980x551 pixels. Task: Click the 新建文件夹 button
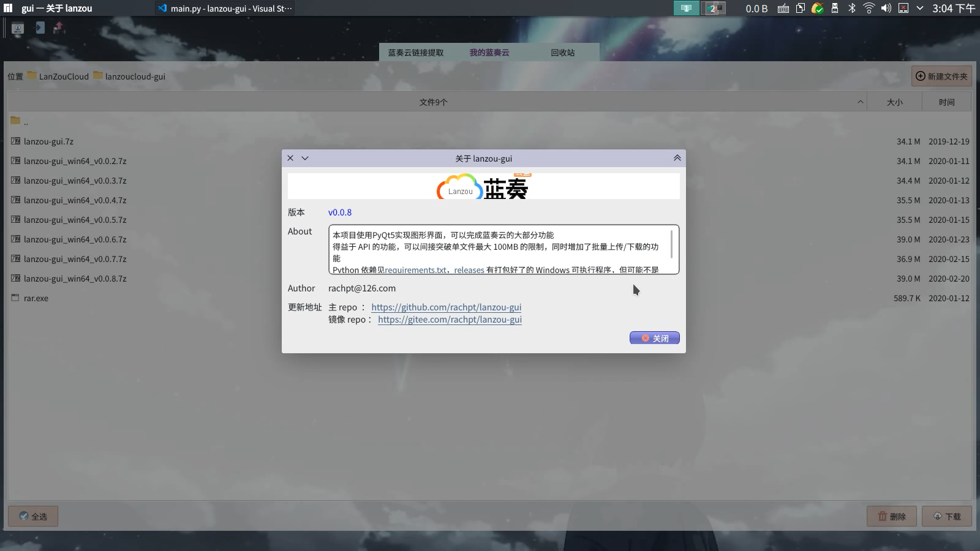point(941,77)
